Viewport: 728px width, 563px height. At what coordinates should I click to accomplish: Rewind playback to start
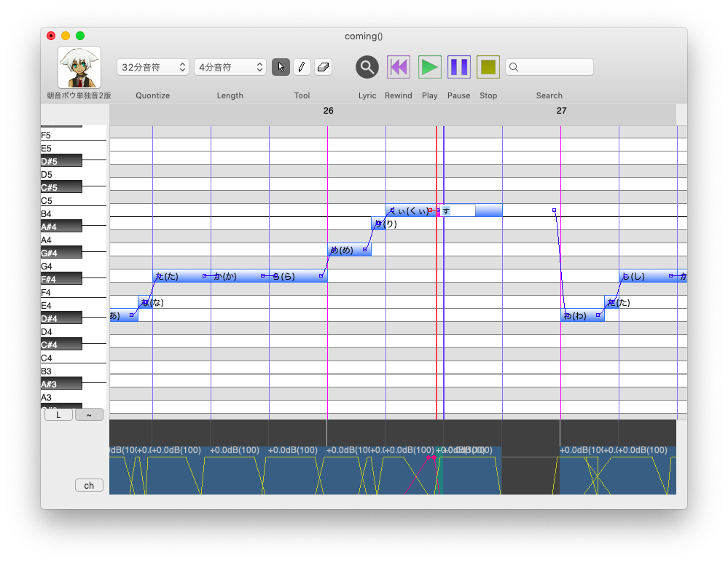tap(399, 67)
